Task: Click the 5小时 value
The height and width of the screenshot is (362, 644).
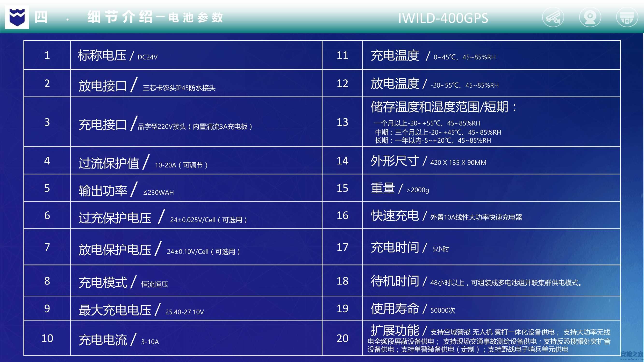Action: pyautogui.click(x=441, y=249)
